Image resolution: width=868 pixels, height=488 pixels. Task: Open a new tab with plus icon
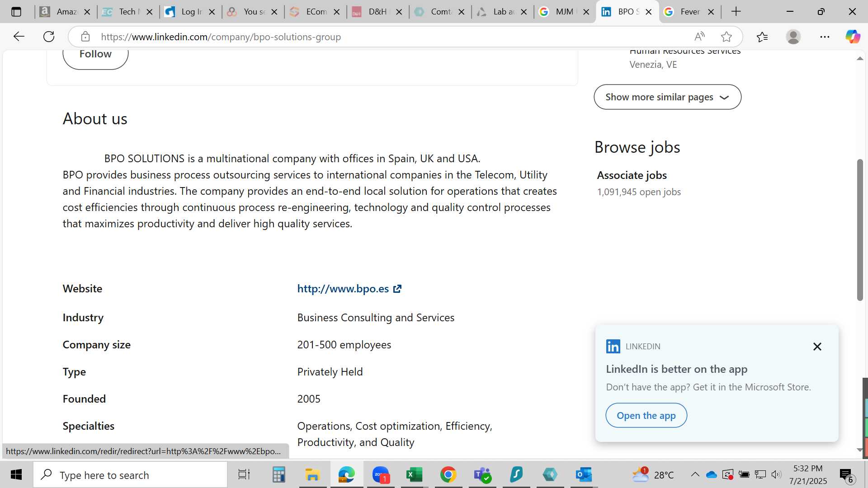736,12
